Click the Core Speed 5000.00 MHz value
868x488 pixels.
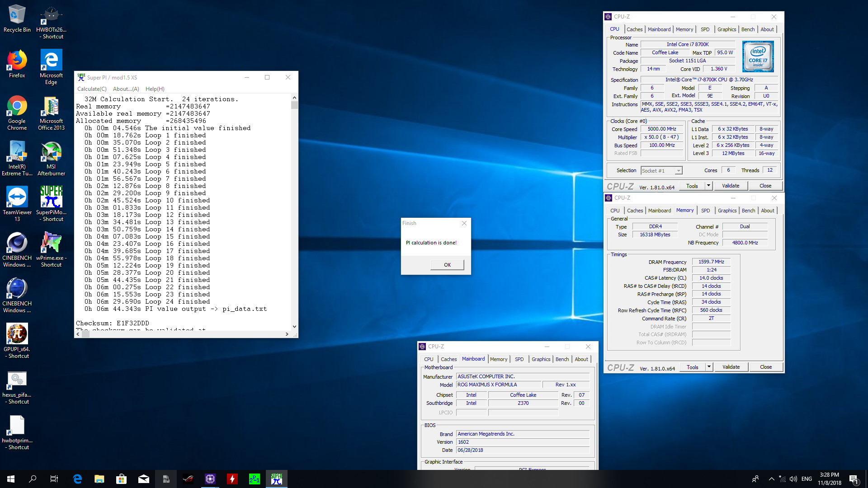(661, 129)
